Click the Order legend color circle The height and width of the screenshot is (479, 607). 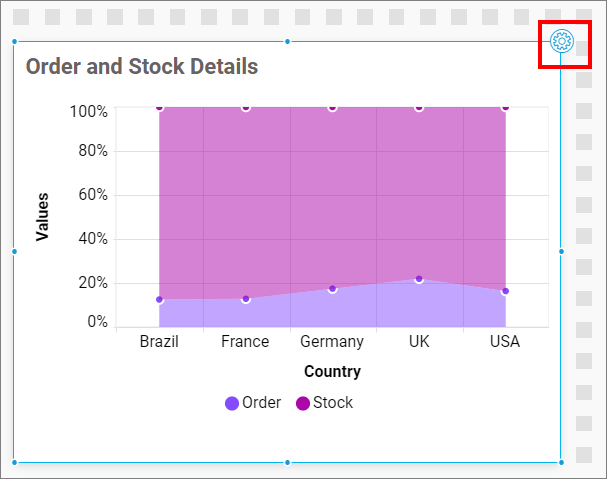tap(232, 403)
